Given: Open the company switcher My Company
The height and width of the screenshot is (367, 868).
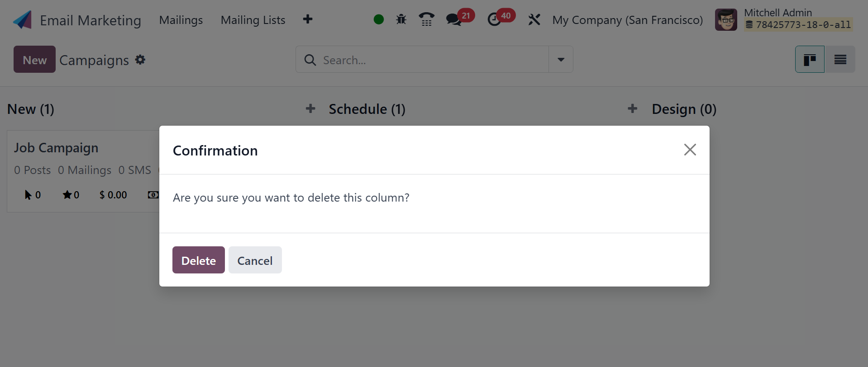Looking at the screenshot, I should (627, 20).
